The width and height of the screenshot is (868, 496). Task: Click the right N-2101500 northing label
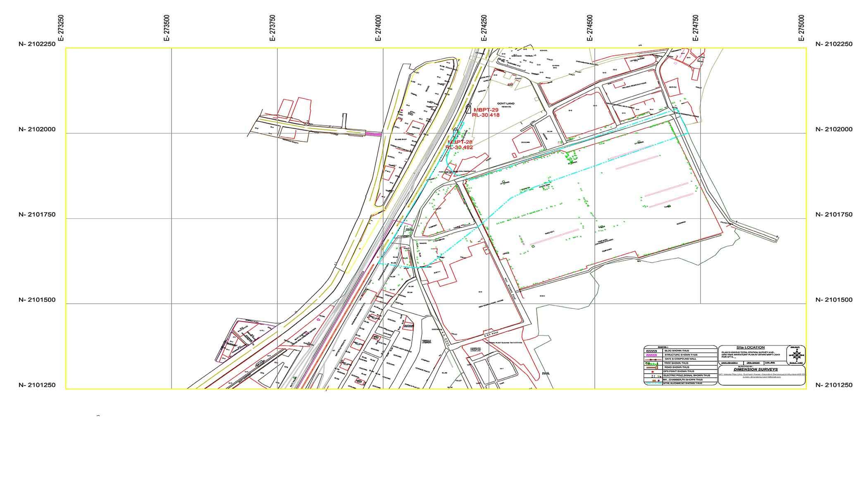tap(834, 300)
